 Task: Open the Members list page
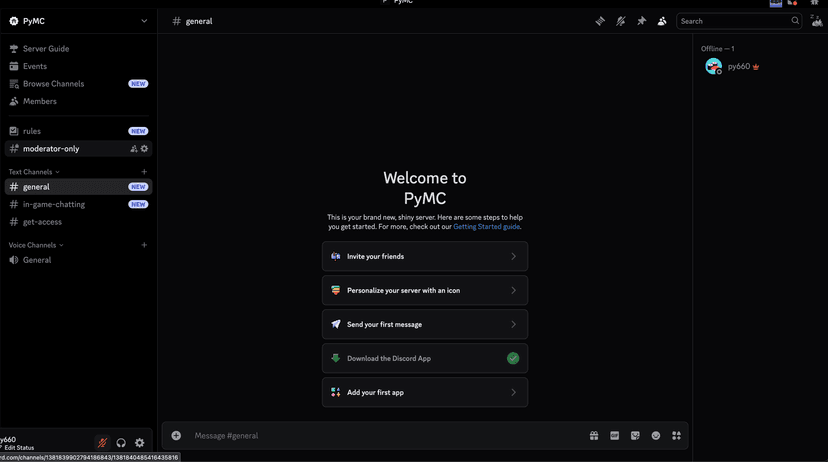point(78,101)
